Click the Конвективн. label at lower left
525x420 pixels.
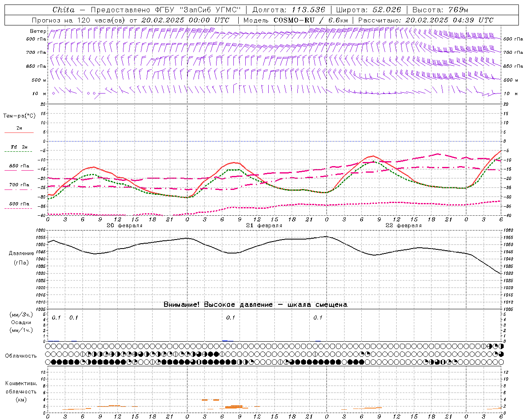point(21,383)
